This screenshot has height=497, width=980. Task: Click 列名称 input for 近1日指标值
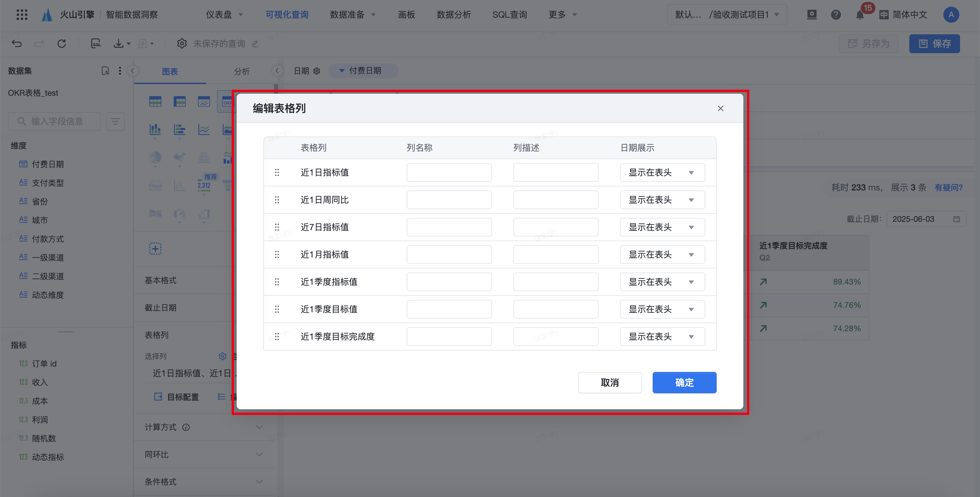click(449, 173)
